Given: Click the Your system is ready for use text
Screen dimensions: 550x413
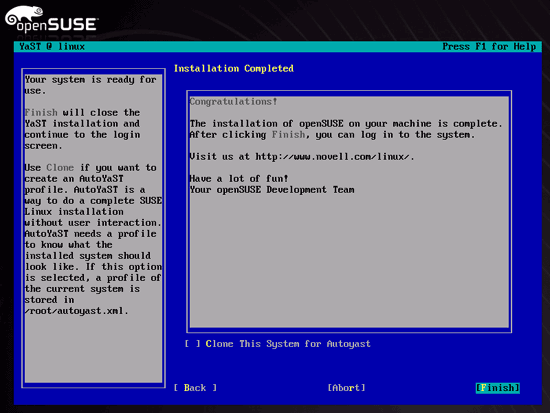Looking at the screenshot, I should click(90, 85).
